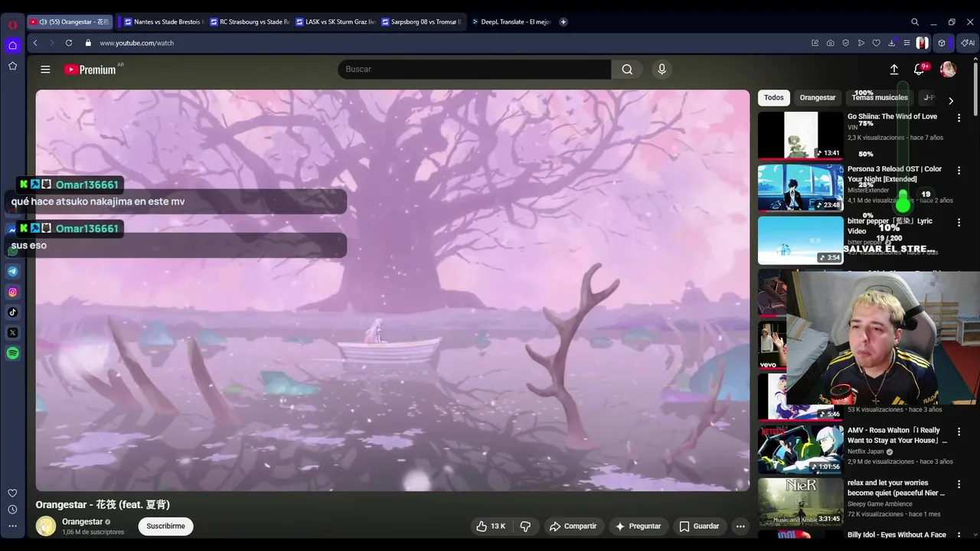Image resolution: width=980 pixels, height=551 pixels.
Task: Open TikTok in the Opera sidebar
Action: pyautogui.click(x=13, y=312)
